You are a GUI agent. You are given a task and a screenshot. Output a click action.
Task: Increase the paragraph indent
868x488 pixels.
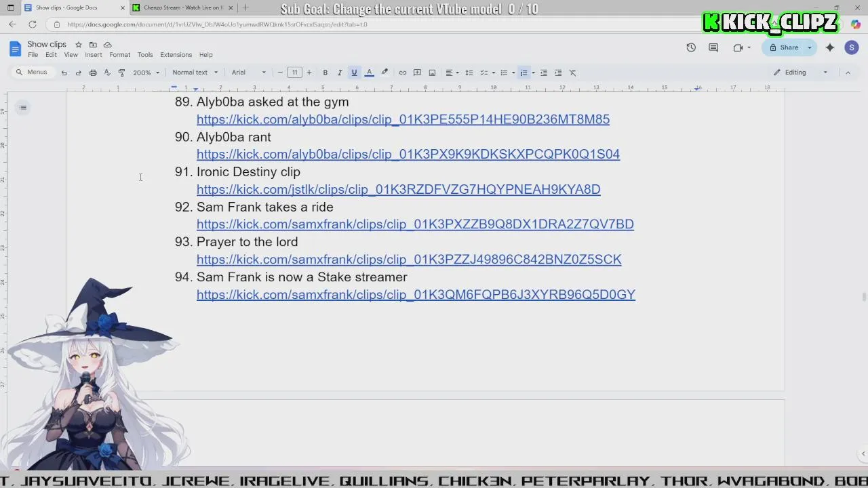558,73
